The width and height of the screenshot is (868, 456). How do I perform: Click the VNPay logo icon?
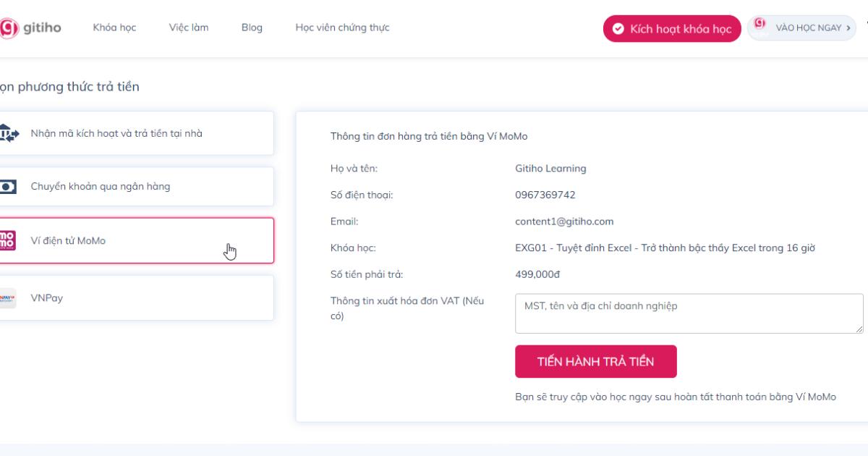click(7, 297)
